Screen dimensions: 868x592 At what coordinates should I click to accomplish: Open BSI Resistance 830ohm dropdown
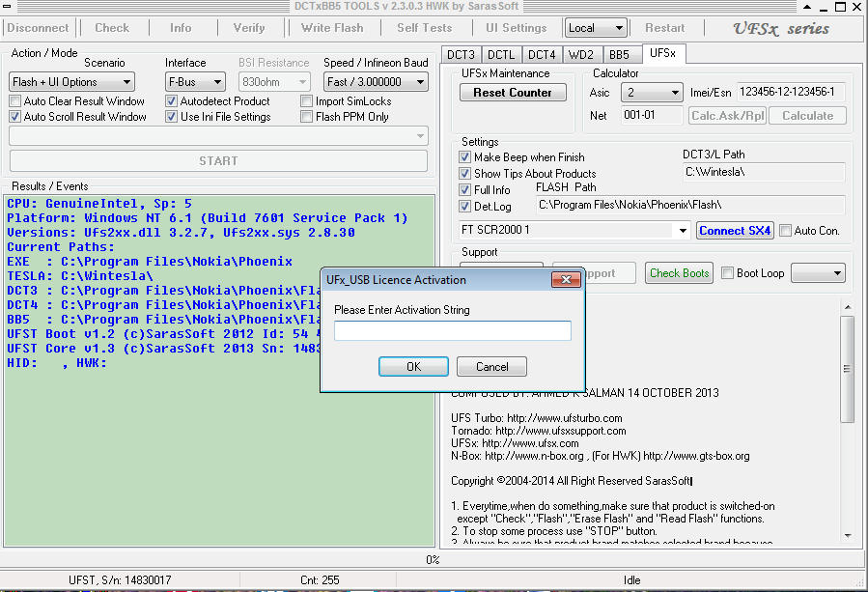point(273,82)
